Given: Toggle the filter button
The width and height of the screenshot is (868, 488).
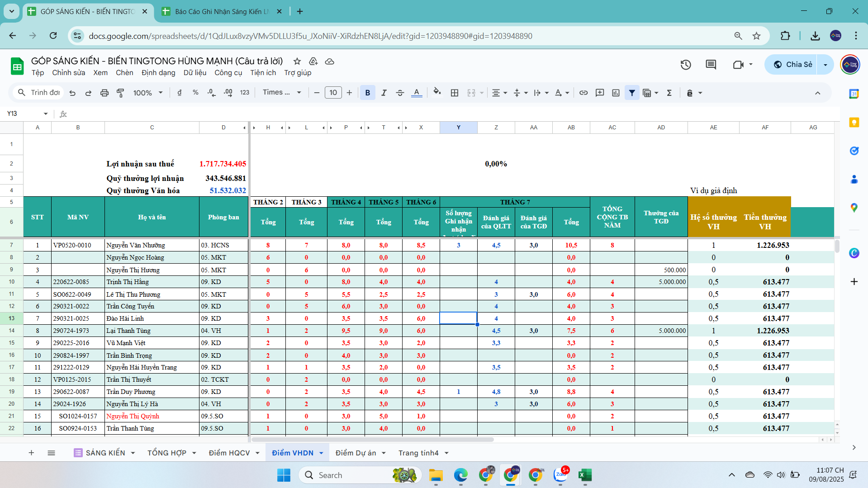Looking at the screenshot, I should (632, 93).
